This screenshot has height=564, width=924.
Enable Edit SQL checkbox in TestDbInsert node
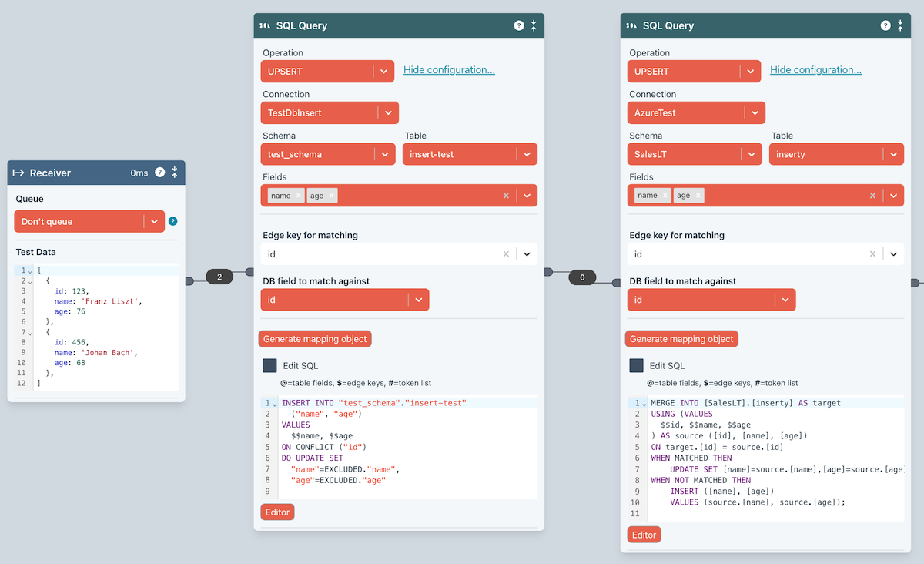[269, 366]
